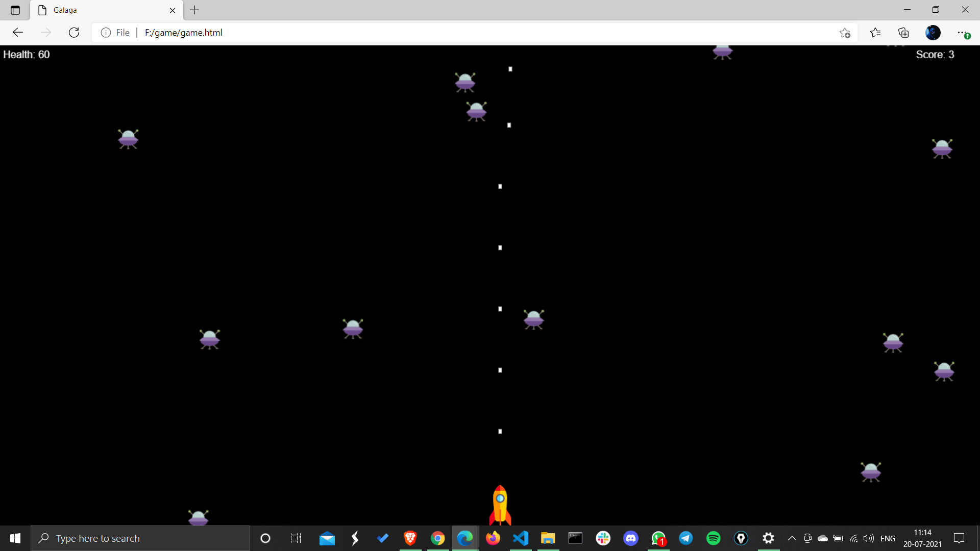980x551 pixels.
Task: Open Brave browser from taskbar
Action: click(x=410, y=538)
